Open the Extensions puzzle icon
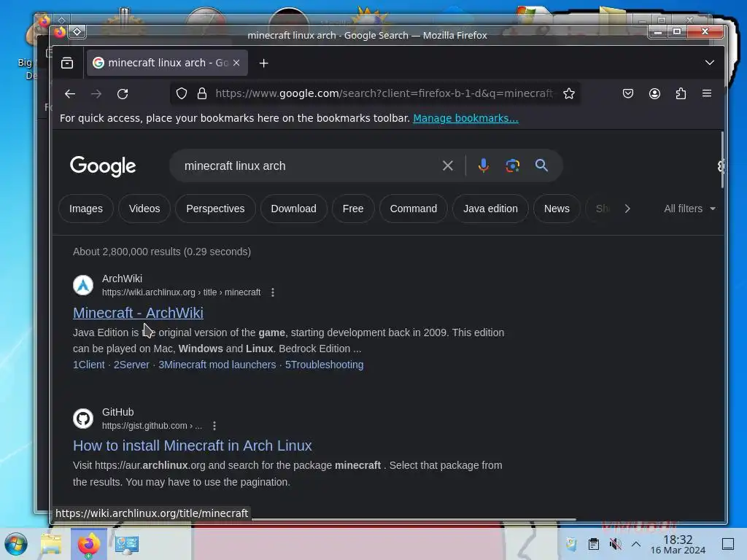 (681, 94)
